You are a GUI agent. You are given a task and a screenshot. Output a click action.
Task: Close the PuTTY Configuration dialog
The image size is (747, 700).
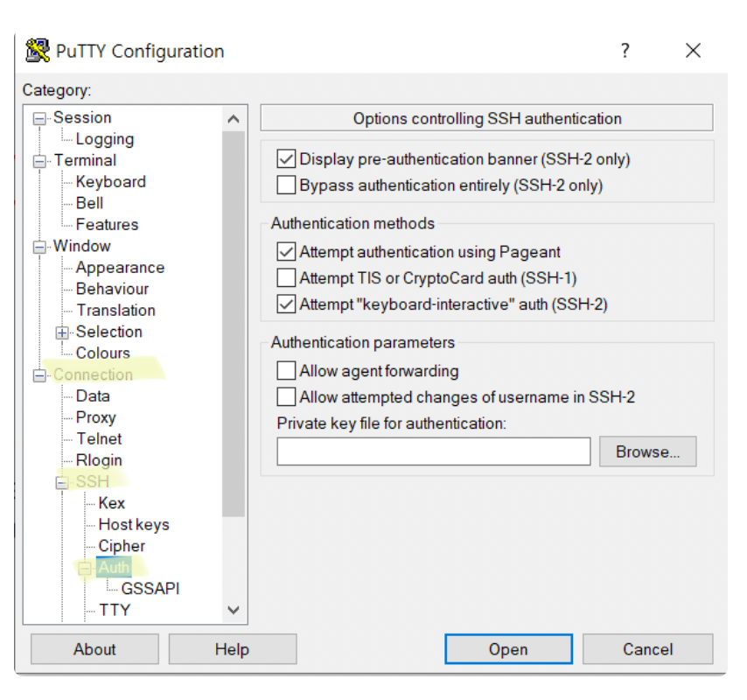click(x=693, y=50)
